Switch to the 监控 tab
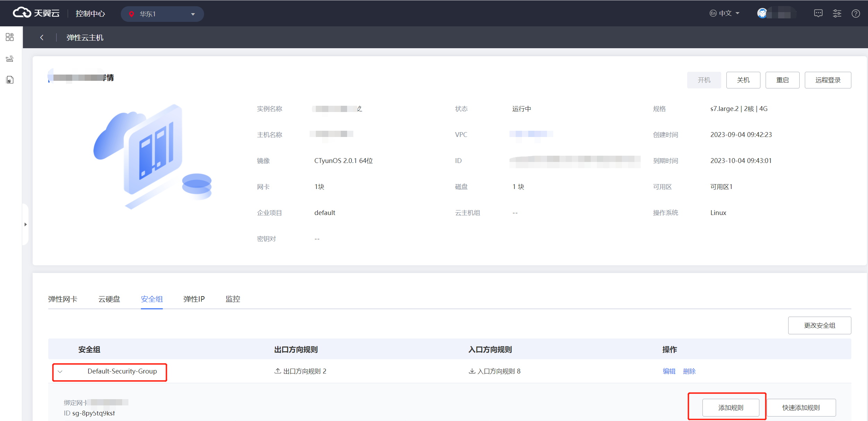Image resolution: width=868 pixels, height=421 pixels. [233, 299]
